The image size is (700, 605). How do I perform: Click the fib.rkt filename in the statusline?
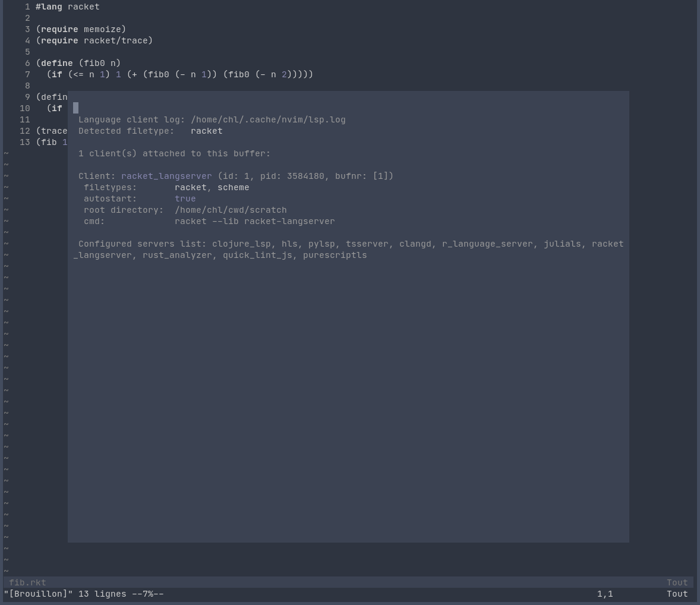pyautogui.click(x=27, y=582)
